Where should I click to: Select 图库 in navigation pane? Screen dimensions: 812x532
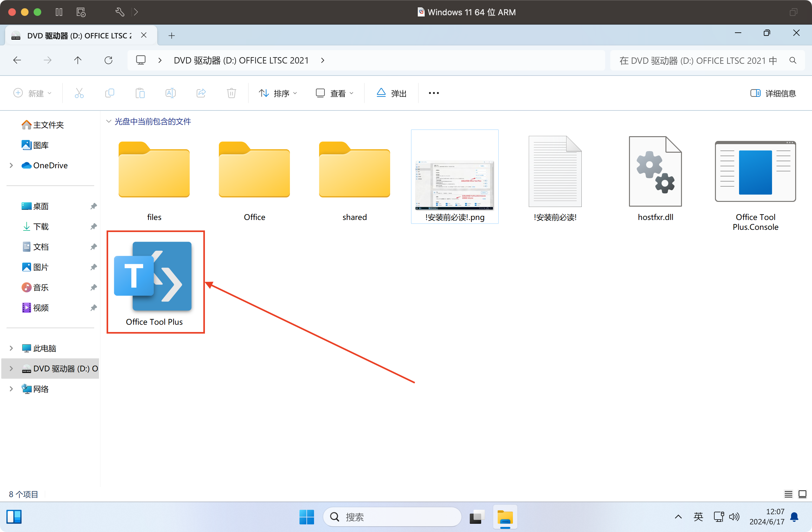click(x=35, y=145)
